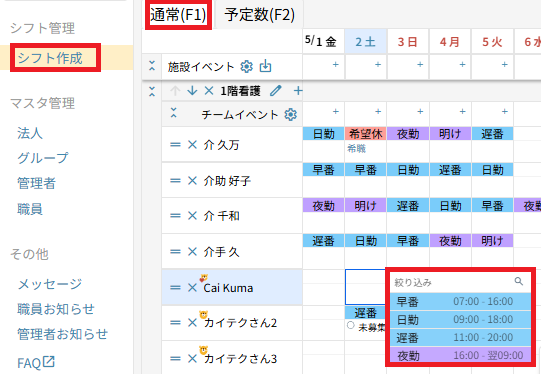
Task: Click the 5火 date column header
Action: (x=492, y=42)
